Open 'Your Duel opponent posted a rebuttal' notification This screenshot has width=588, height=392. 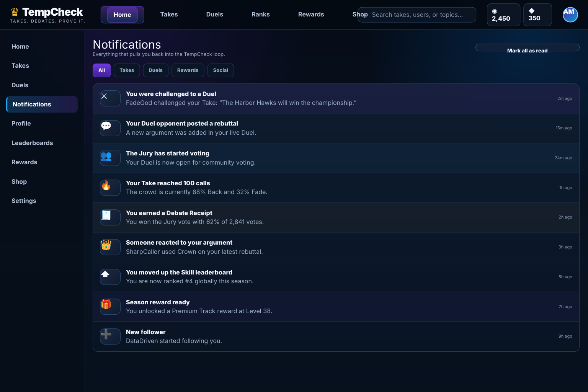pyautogui.click(x=336, y=128)
